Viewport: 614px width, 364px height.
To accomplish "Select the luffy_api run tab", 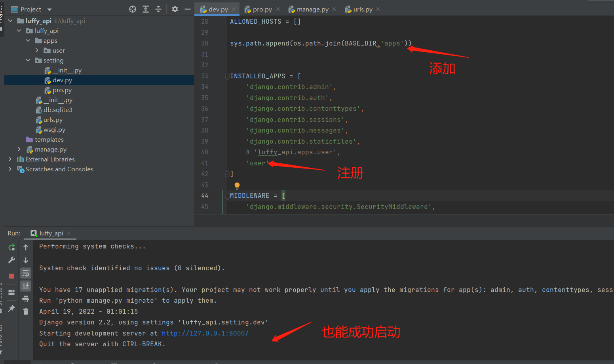I will point(51,233).
